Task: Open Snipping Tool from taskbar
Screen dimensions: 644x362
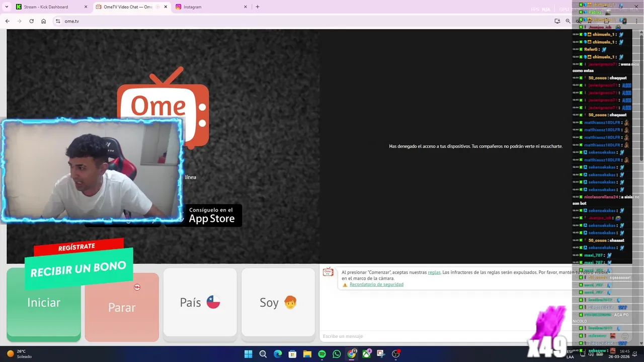Action: (x=381, y=354)
